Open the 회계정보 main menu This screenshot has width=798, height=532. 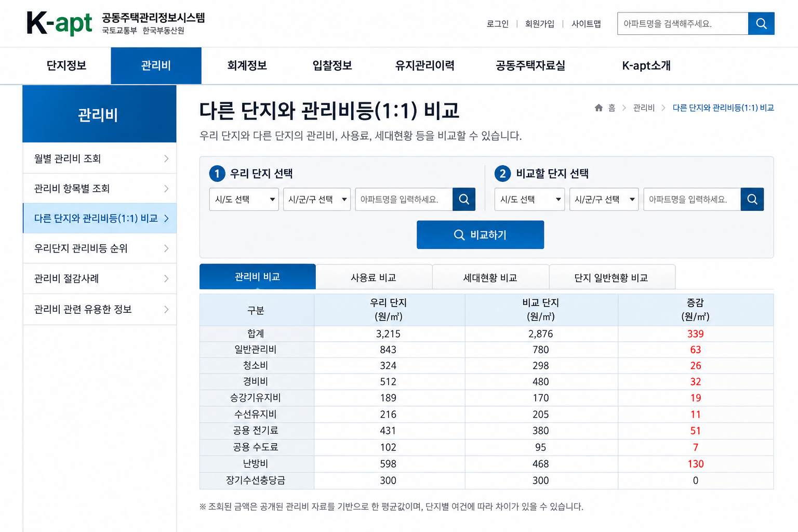click(247, 65)
